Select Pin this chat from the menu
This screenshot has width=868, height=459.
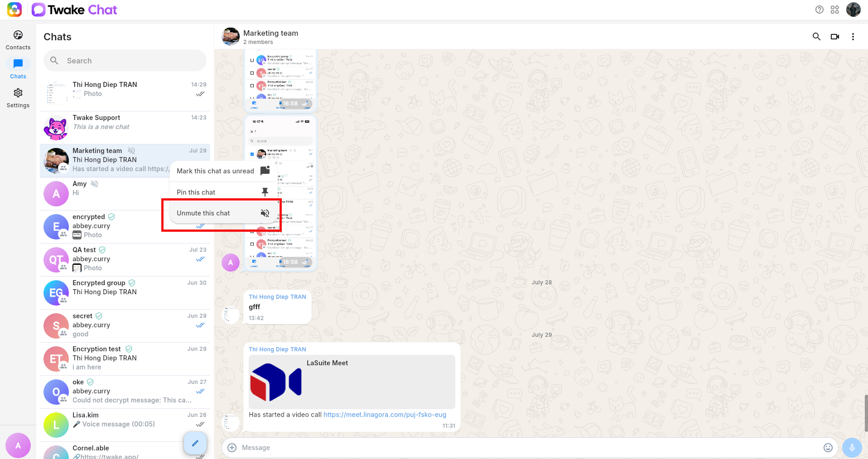(223, 192)
